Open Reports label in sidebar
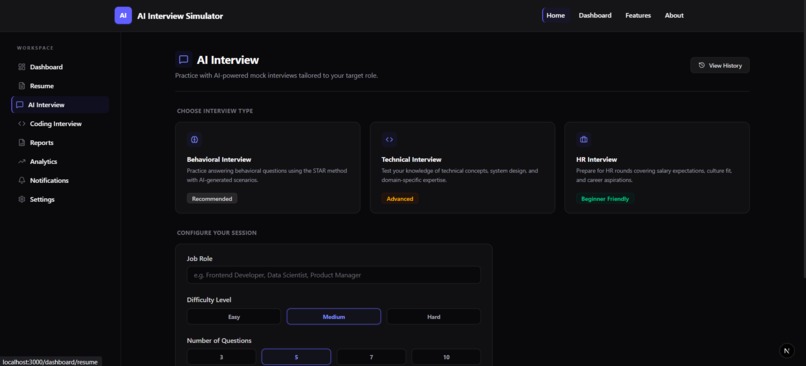Image resolution: width=806 pixels, height=366 pixels. click(42, 143)
